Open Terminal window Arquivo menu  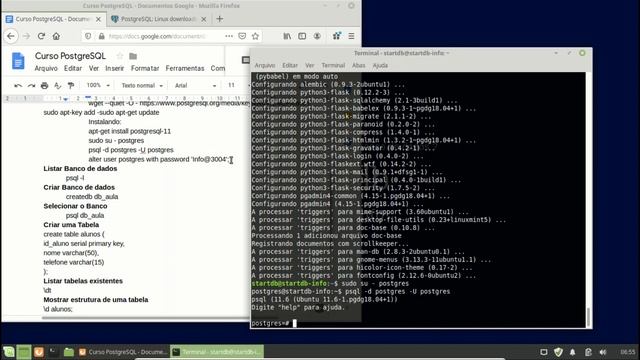265,65
